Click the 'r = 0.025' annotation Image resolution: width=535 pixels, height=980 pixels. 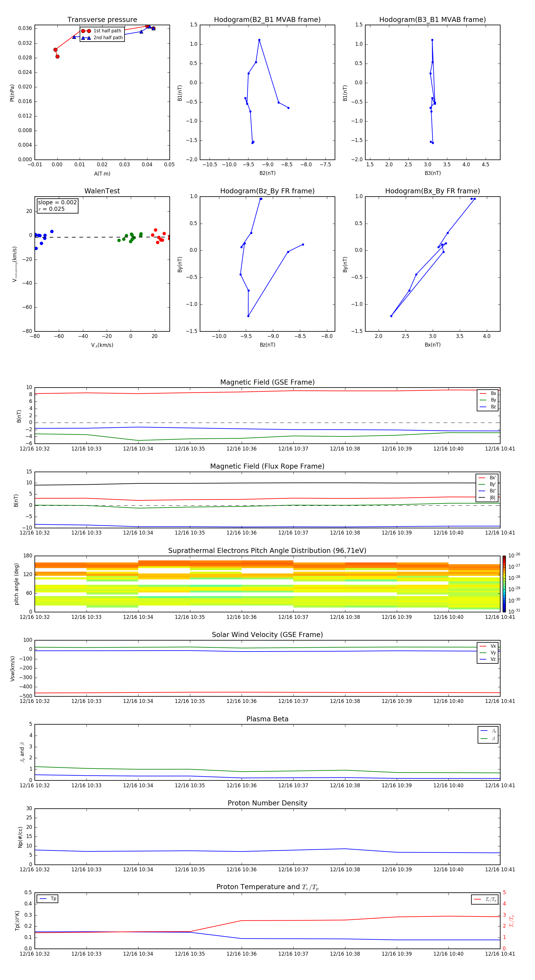coord(51,209)
